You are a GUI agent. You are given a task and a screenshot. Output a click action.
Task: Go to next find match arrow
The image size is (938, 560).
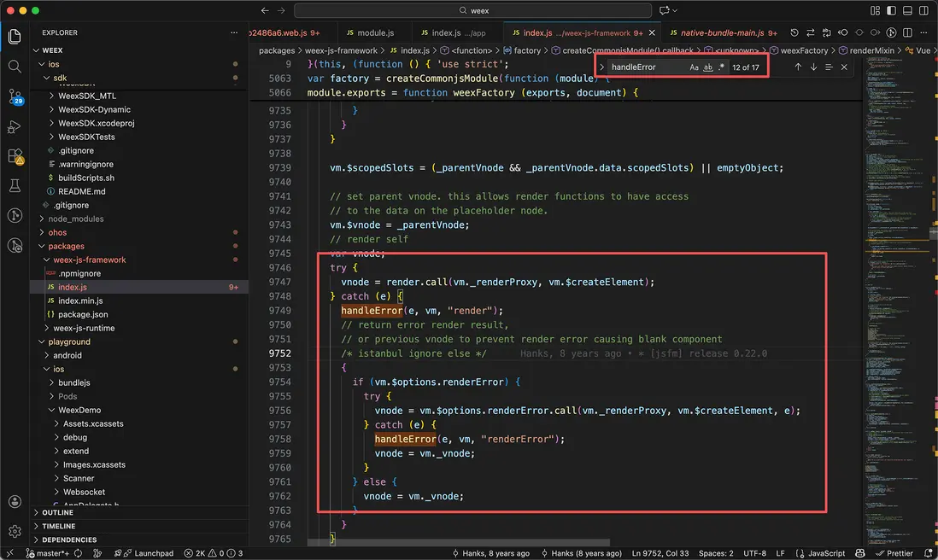(813, 67)
